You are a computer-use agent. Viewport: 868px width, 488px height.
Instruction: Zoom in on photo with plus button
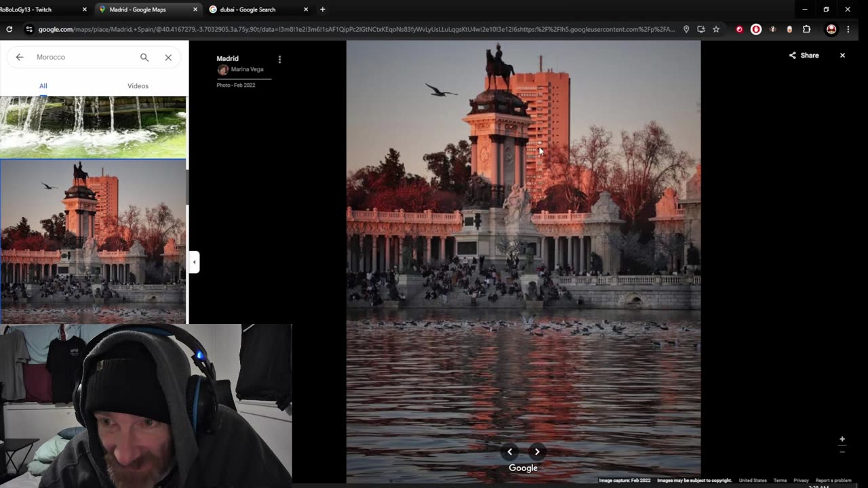click(842, 439)
